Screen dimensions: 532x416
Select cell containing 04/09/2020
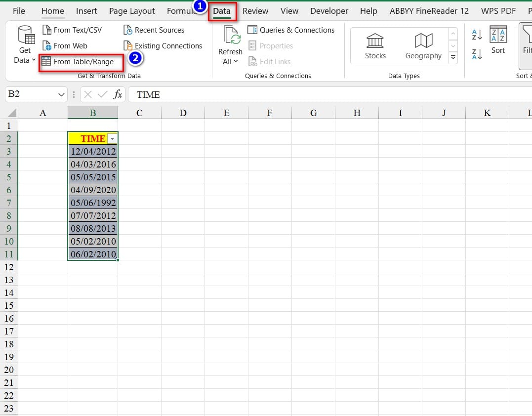(x=93, y=190)
